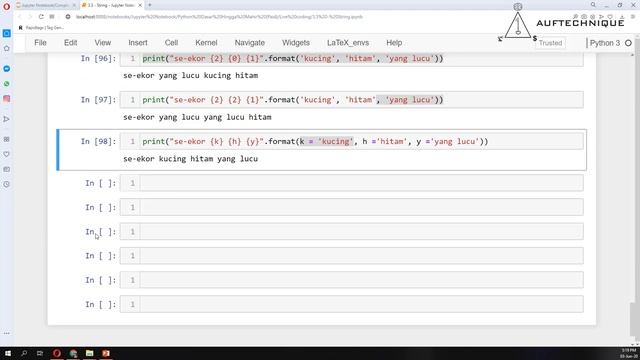The image size is (640, 360).
Task: Click the In [97] prompt
Action: coord(98,100)
